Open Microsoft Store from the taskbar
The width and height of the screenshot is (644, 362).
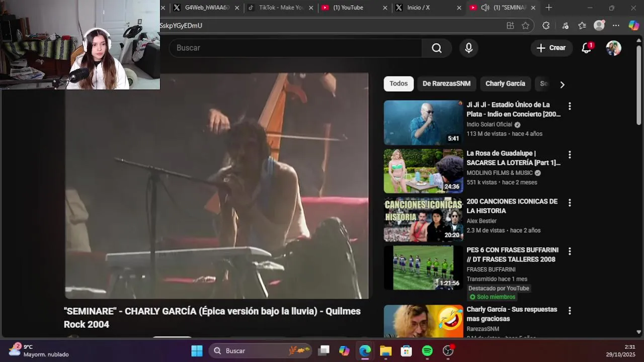[407, 351]
